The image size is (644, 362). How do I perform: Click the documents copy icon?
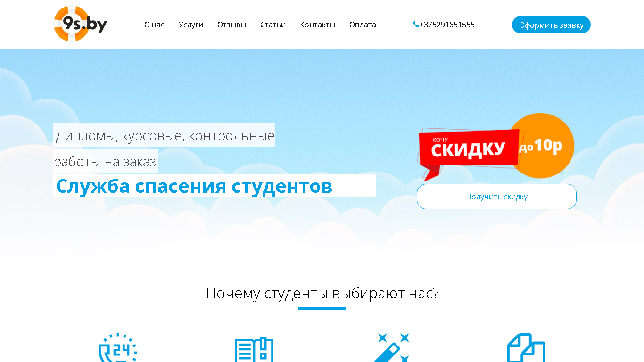click(526, 348)
